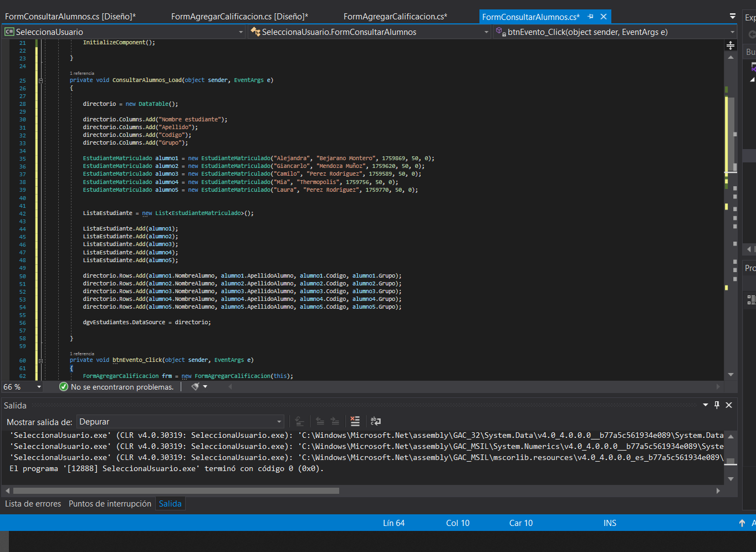Click line 35 alumno1 declaration
Viewport: 756px width, 552px height.
(x=258, y=159)
